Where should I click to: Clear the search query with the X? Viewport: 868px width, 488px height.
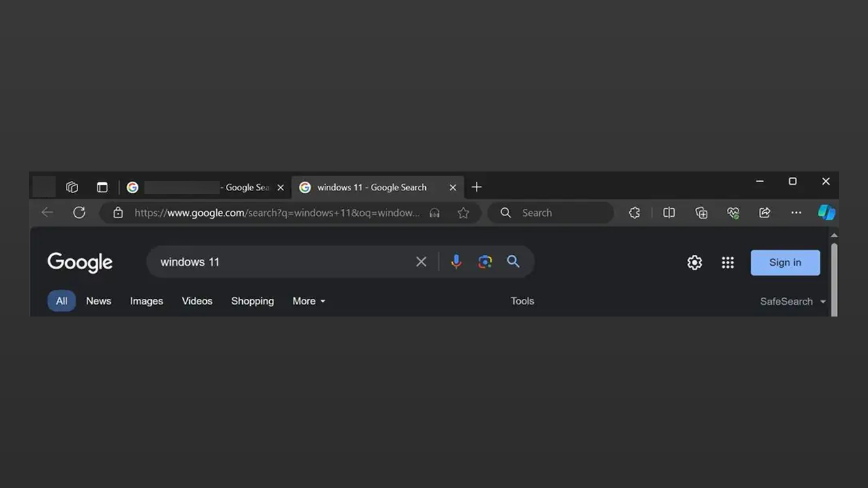click(x=421, y=262)
